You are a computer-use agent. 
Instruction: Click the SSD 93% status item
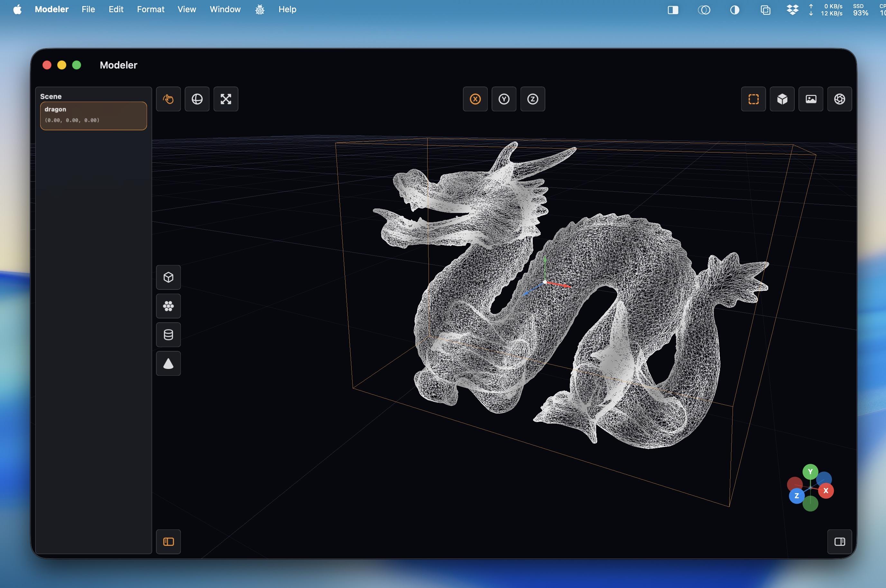(x=861, y=10)
